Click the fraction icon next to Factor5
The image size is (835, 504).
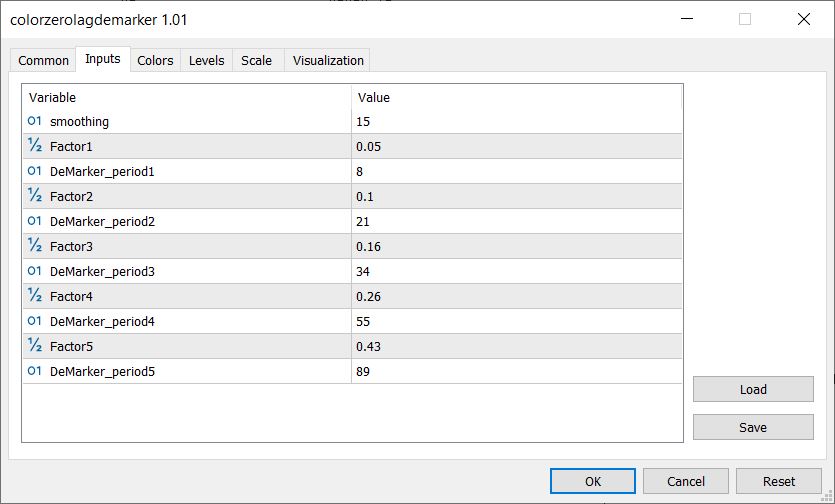coord(35,346)
